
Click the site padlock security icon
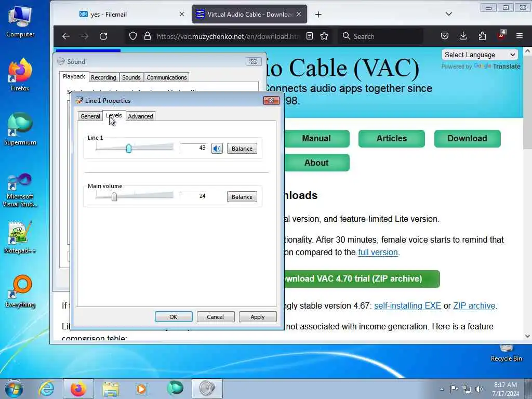147,36
